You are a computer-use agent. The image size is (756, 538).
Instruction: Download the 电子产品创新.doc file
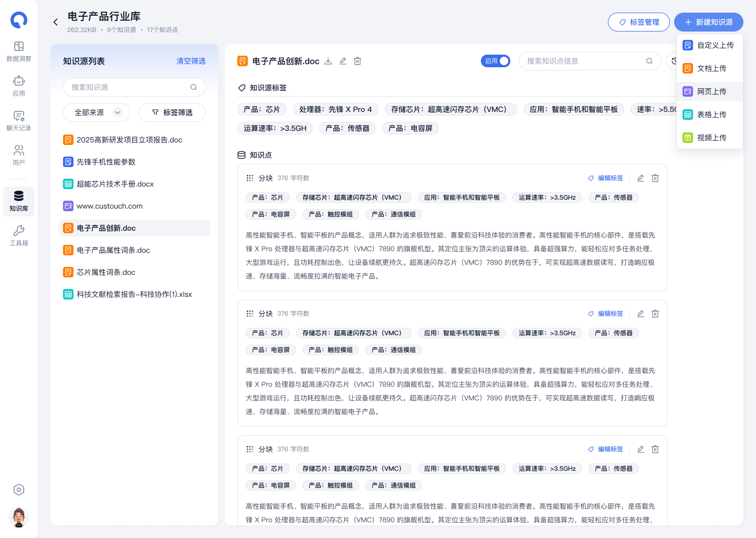click(328, 61)
